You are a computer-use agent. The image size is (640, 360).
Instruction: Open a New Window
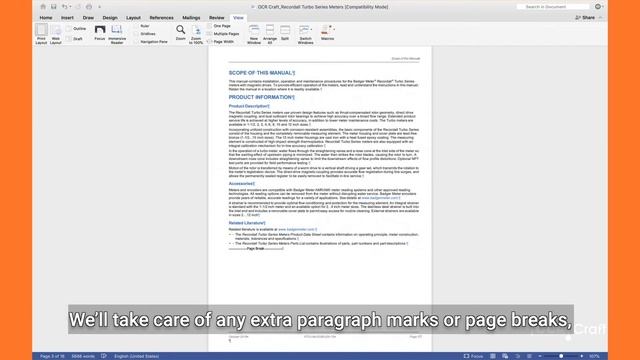[254, 34]
